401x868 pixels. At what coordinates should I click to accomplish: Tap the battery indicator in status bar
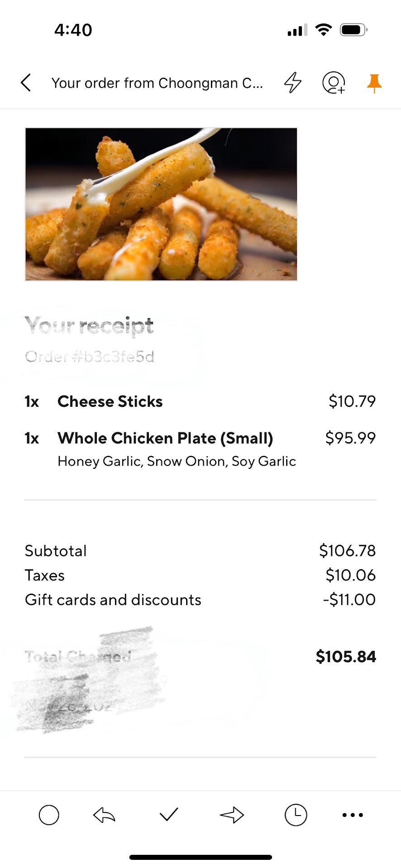pos(353,30)
